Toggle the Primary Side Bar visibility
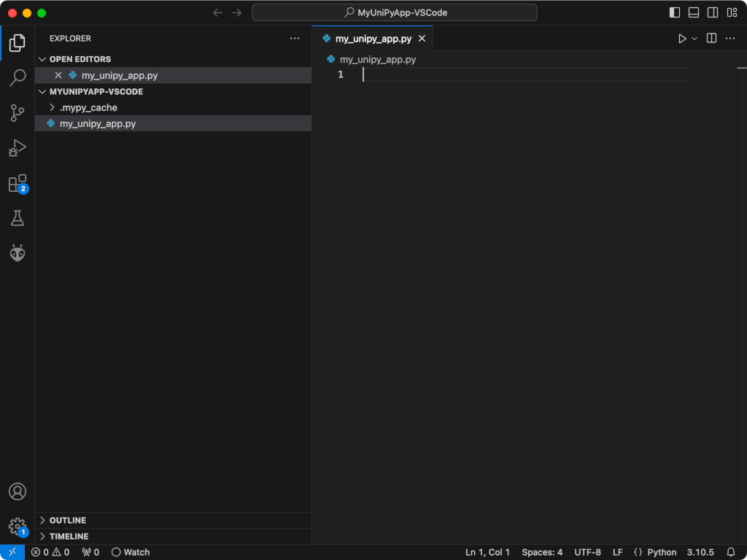Screen dimensions: 747x560 coord(675,12)
